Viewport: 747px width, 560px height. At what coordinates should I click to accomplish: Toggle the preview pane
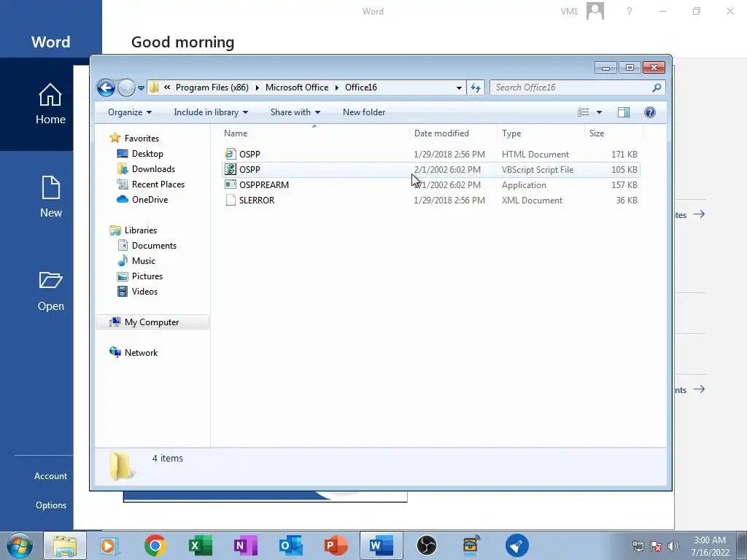pyautogui.click(x=623, y=112)
